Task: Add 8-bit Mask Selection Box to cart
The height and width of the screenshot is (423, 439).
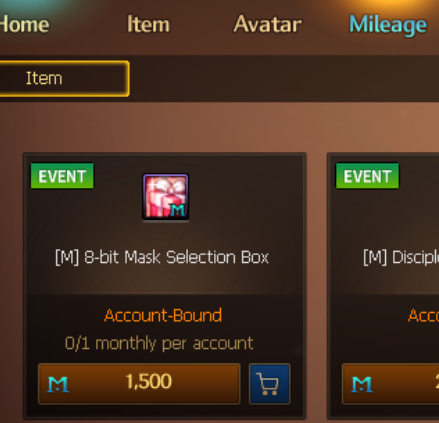Action: point(270,384)
